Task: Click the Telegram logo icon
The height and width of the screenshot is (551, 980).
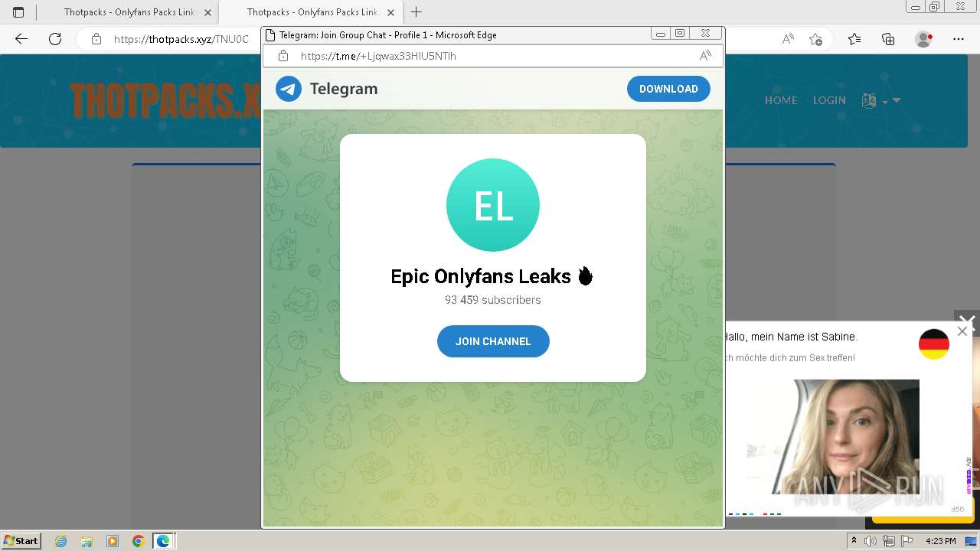Action: click(x=289, y=89)
